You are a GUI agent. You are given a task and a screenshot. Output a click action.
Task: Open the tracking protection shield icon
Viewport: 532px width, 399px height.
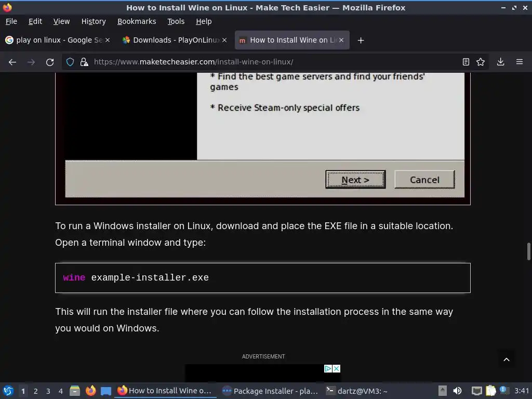click(70, 62)
